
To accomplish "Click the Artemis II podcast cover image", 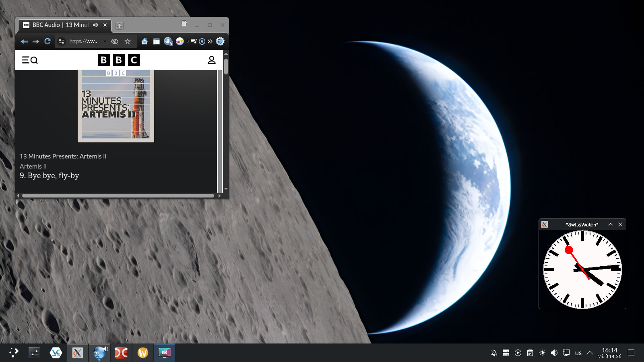I will click(116, 106).
